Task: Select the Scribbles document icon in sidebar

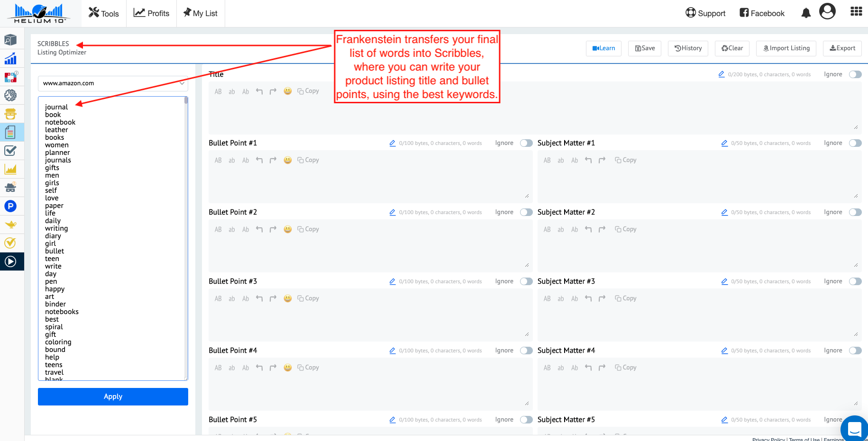Action: tap(10, 132)
